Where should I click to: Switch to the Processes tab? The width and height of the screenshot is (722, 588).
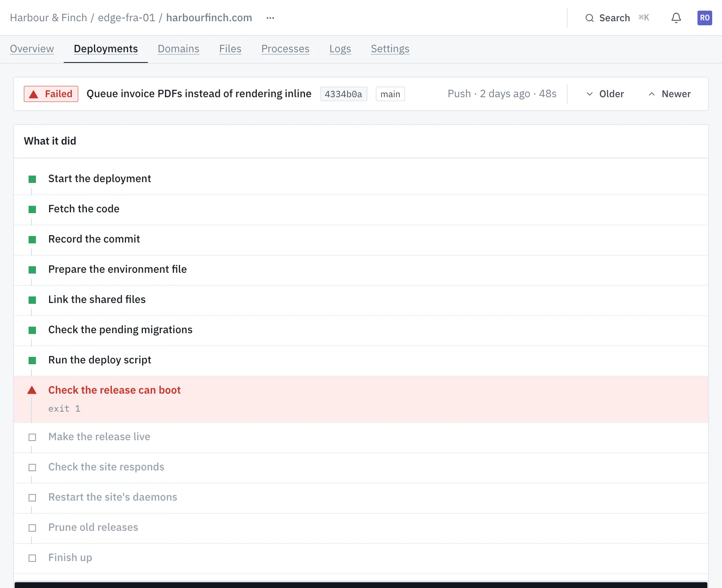[285, 49]
